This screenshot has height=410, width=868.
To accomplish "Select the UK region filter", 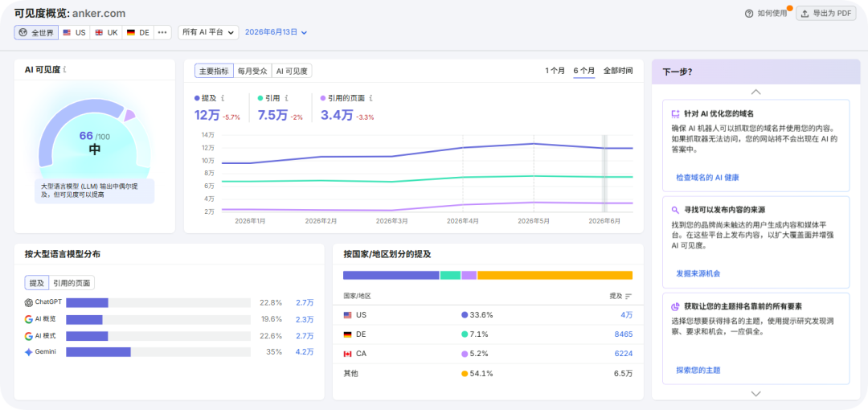I will 106,32.
